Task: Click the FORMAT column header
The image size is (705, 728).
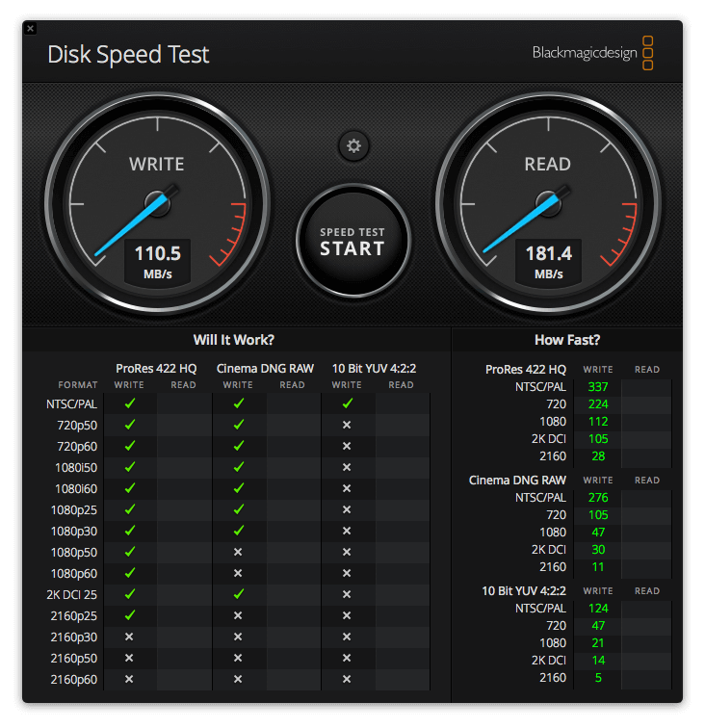Action: point(78,385)
